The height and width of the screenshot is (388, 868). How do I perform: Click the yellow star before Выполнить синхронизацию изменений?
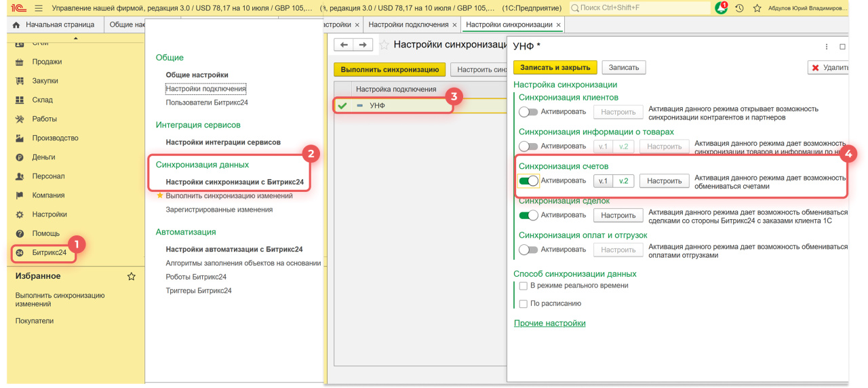161,195
